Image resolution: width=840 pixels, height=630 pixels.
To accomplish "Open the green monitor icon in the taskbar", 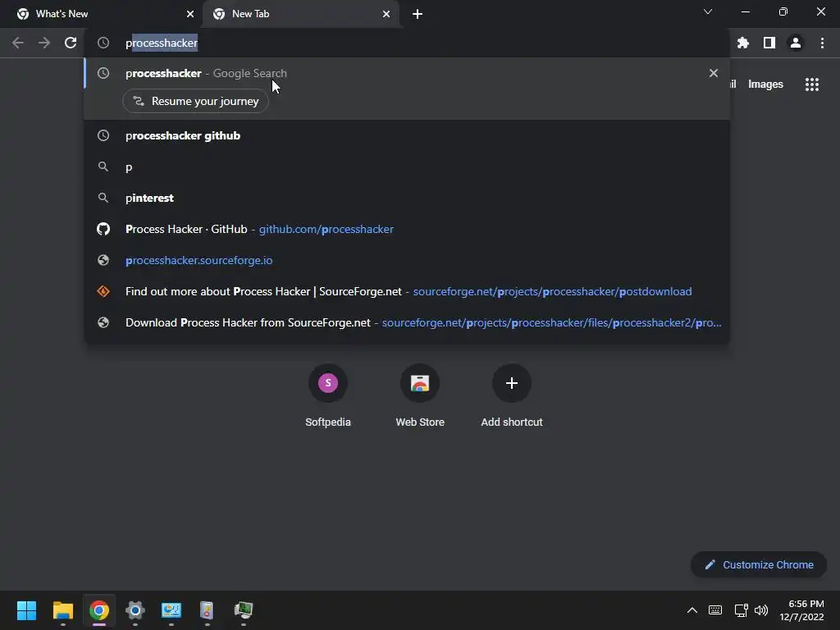I will pyautogui.click(x=244, y=610).
